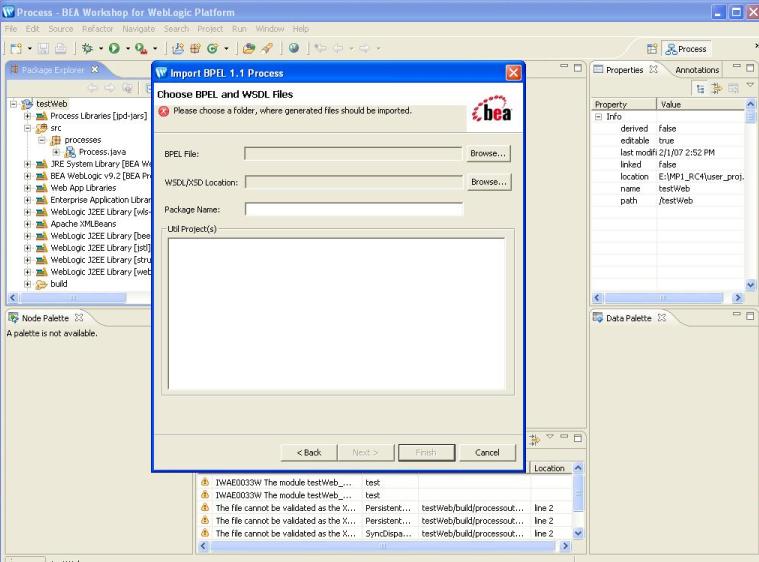Click the Process.java file icon
The width and height of the screenshot is (759, 562).
coord(70,152)
